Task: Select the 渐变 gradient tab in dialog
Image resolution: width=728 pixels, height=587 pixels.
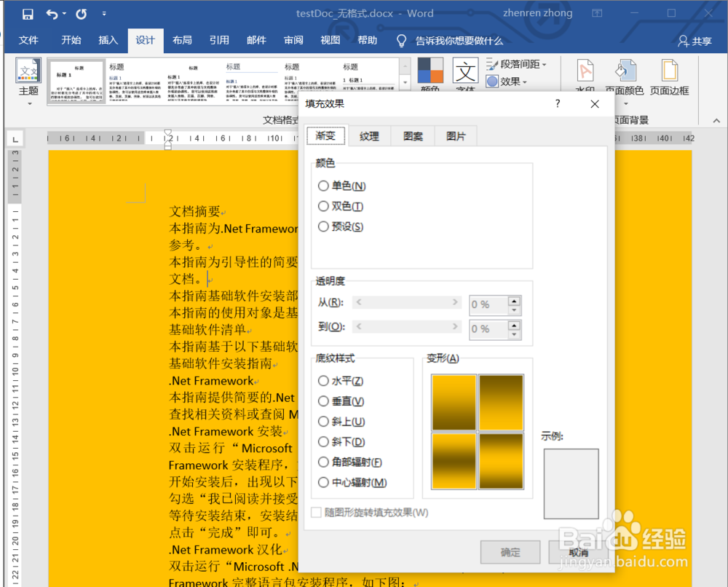Action: [x=325, y=135]
